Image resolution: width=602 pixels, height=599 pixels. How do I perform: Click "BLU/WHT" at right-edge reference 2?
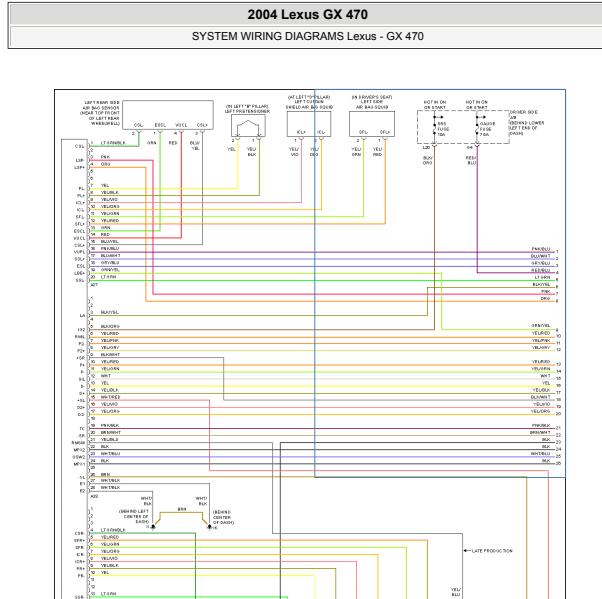[x=541, y=256]
